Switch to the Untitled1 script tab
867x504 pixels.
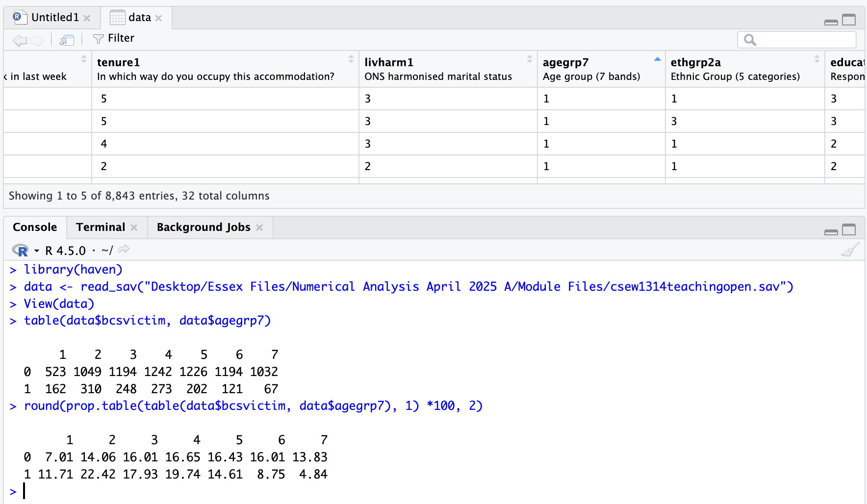54,18
